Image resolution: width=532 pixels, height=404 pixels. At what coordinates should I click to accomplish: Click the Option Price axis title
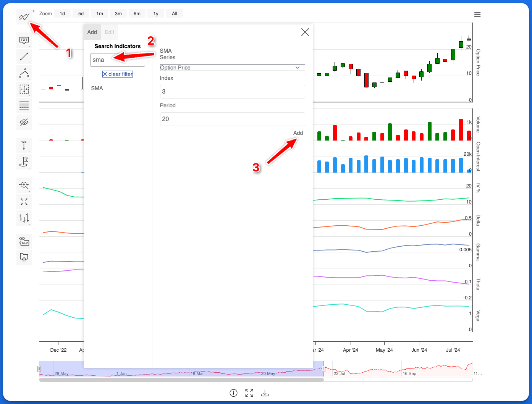coord(478,62)
